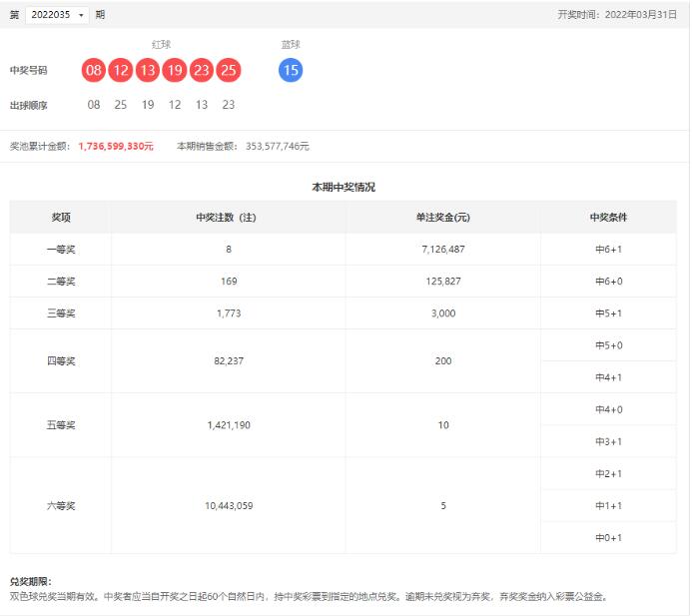The height and width of the screenshot is (616, 693).
Task: Click fifth prize winner count 1,421,190
Action: tap(229, 425)
